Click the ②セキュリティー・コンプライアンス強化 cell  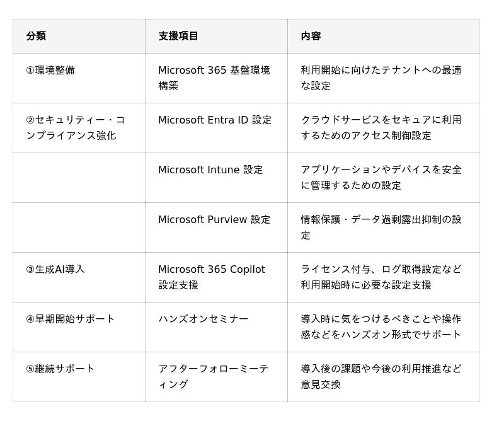76,127
